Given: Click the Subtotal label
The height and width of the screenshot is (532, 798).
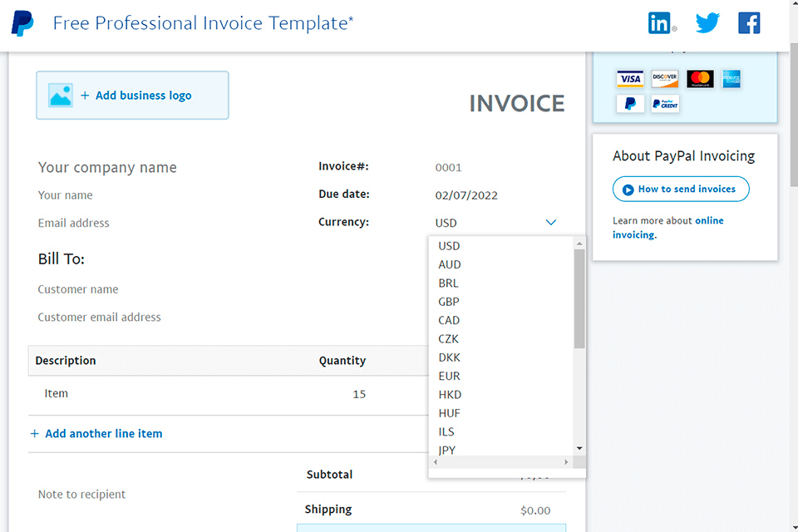Looking at the screenshot, I should (329, 475).
